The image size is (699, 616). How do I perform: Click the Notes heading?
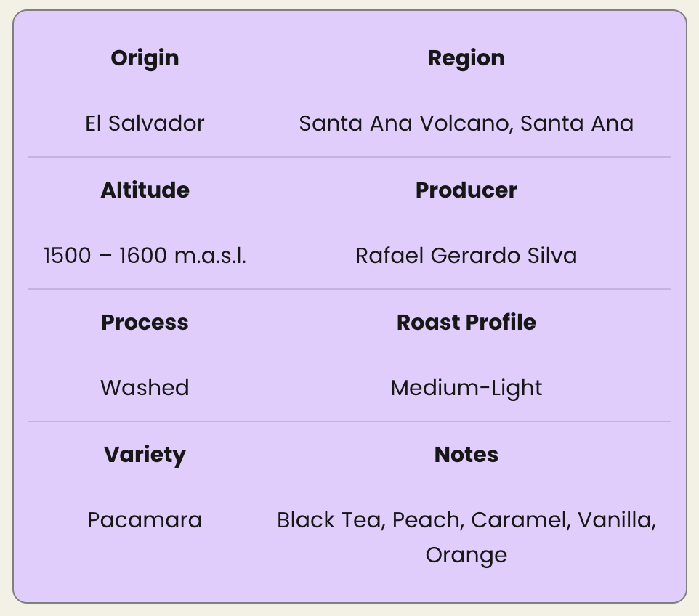click(x=466, y=455)
